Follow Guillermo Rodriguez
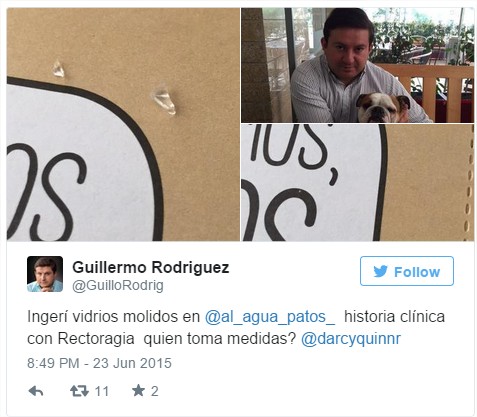Image resolution: width=477 pixels, height=417 pixels. pos(407,271)
